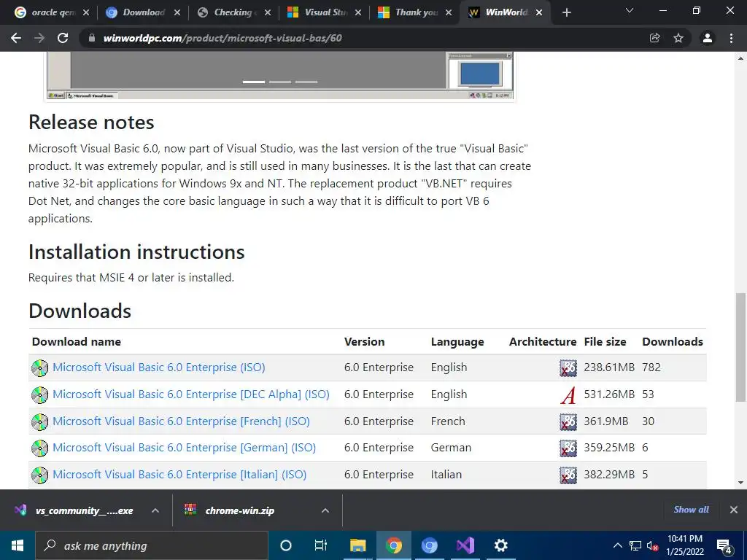Show hidden system tray icons
747x560 pixels.
617,545
